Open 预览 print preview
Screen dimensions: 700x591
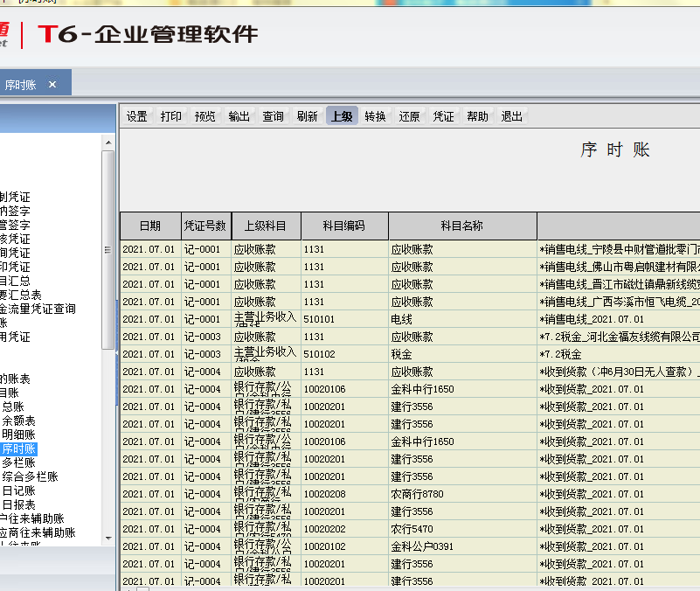[204, 116]
